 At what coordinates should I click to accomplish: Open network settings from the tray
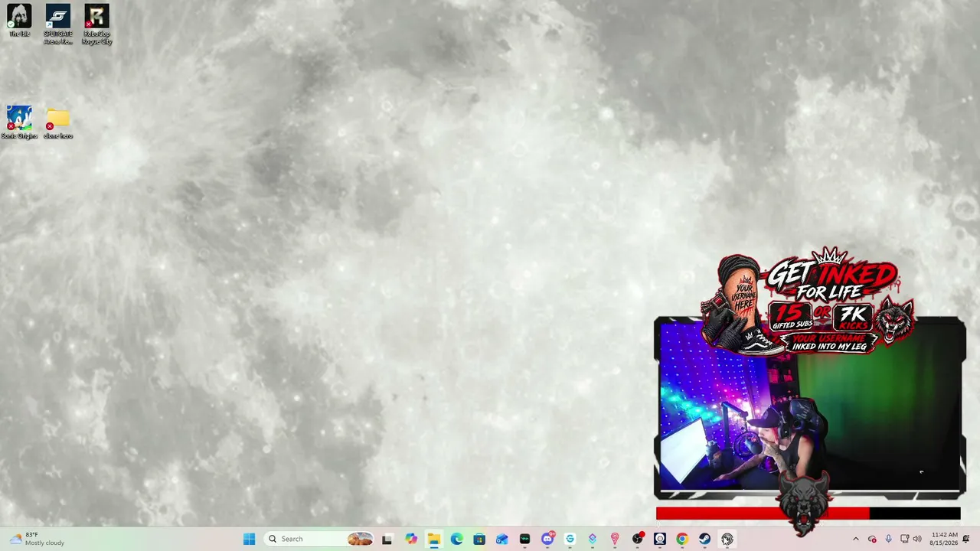pos(904,539)
